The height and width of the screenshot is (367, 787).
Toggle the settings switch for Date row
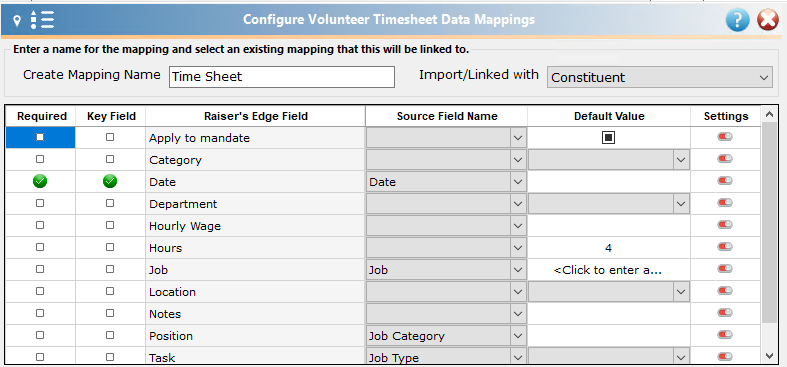point(725,180)
